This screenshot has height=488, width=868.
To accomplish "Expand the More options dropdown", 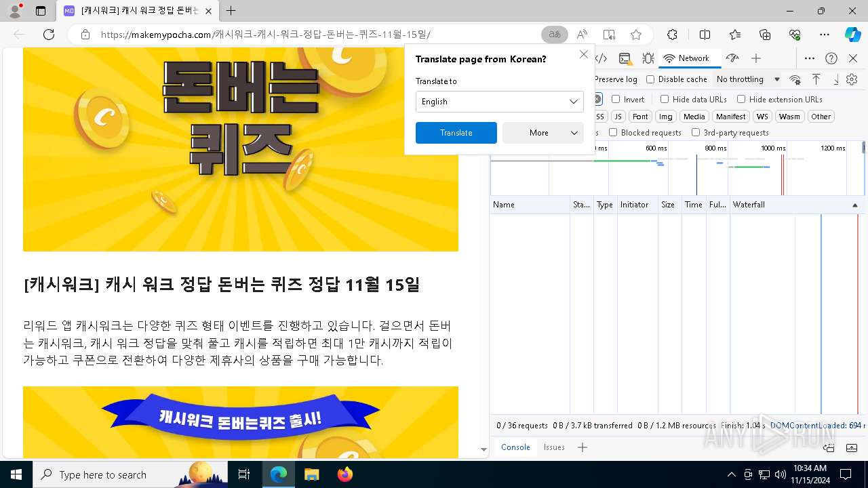I will pyautogui.click(x=543, y=133).
